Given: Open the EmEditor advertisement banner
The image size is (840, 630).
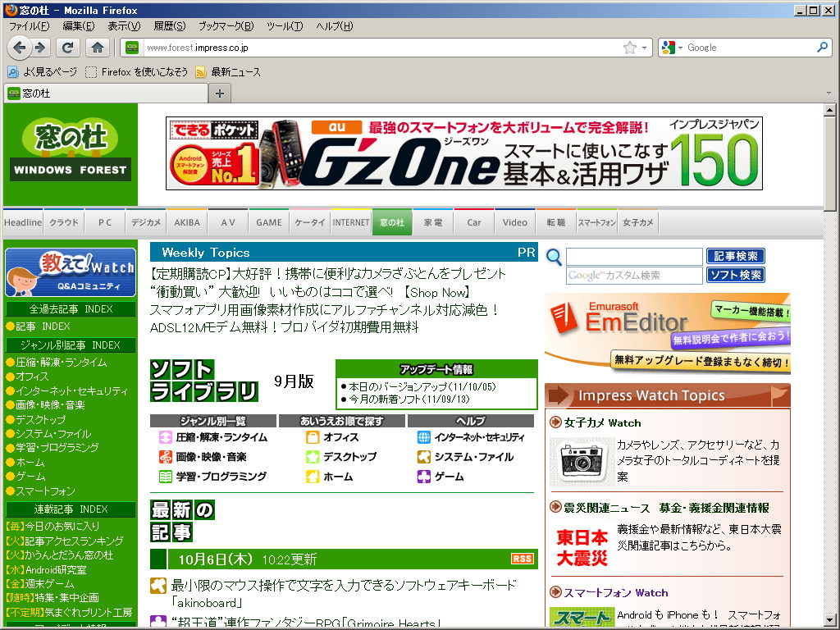Looking at the screenshot, I should [x=668, y=333].
